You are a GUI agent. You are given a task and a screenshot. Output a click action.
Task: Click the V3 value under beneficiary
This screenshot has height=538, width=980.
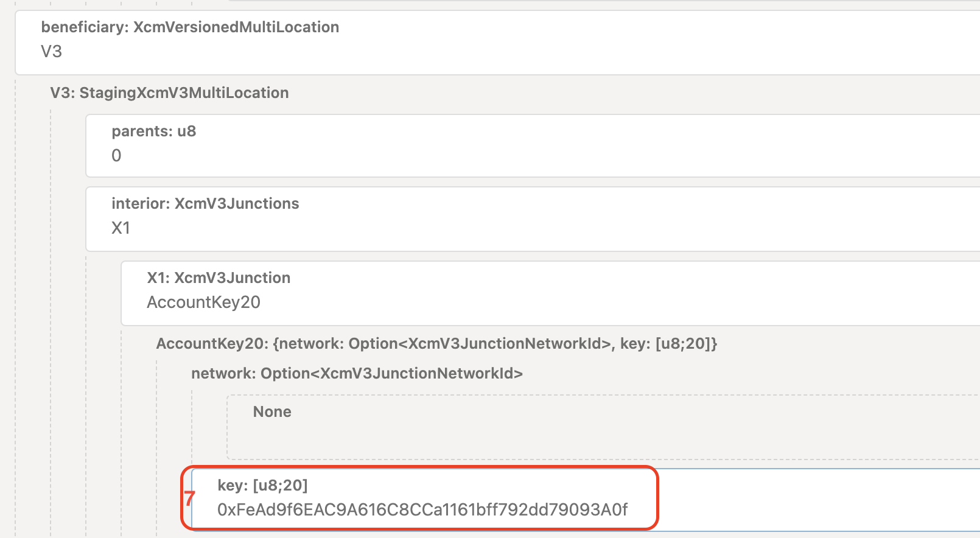click(x=52, y=52)
